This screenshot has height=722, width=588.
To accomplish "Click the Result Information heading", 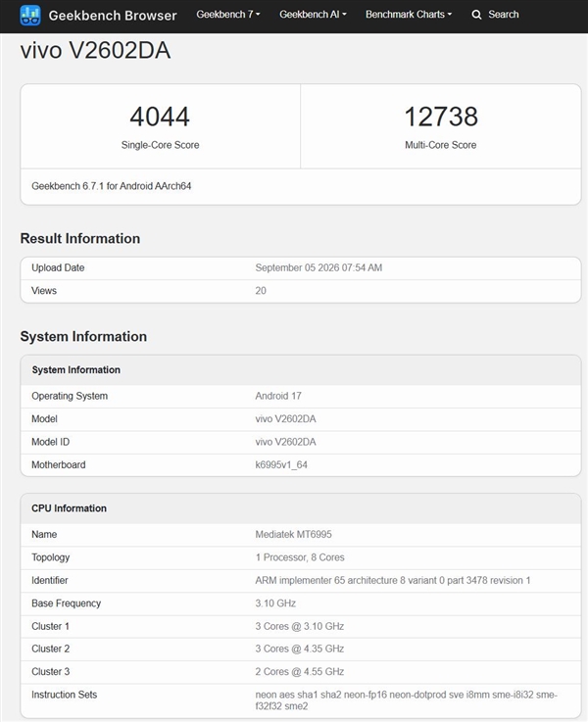I will pyautogui.click(x=80, y=238).
